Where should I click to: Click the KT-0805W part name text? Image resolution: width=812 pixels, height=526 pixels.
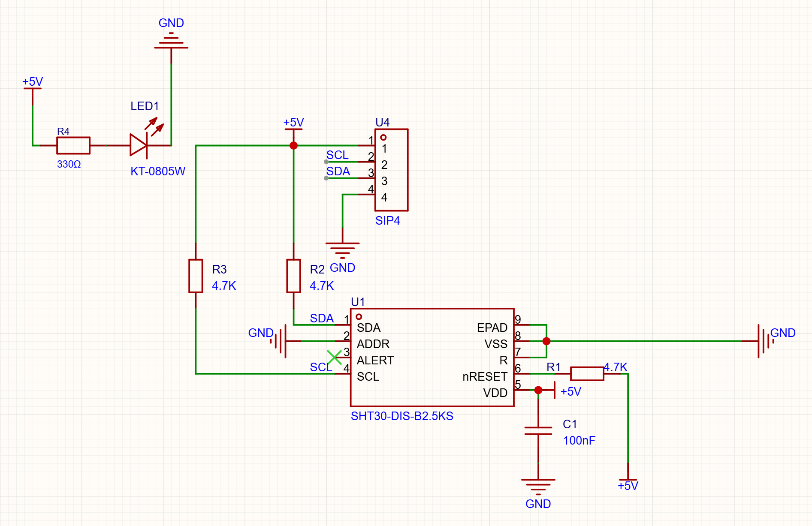coord(158,171)
